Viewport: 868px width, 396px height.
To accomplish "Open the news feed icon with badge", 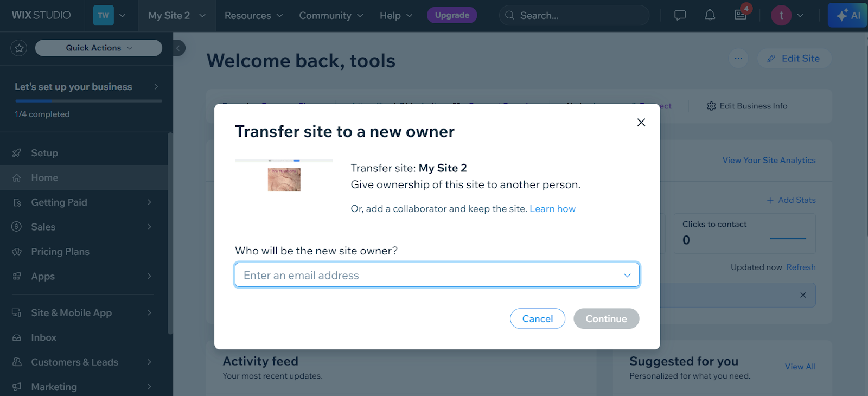I will 741,15.
